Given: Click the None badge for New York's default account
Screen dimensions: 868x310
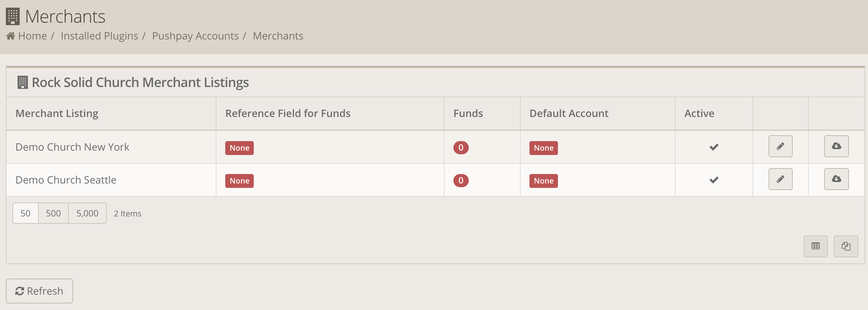Looking at the screenshot, I should coord(543,148).
